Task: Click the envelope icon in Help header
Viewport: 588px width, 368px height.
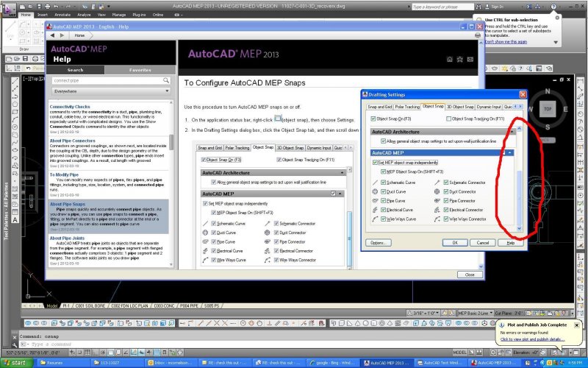Action: [470, 60]
